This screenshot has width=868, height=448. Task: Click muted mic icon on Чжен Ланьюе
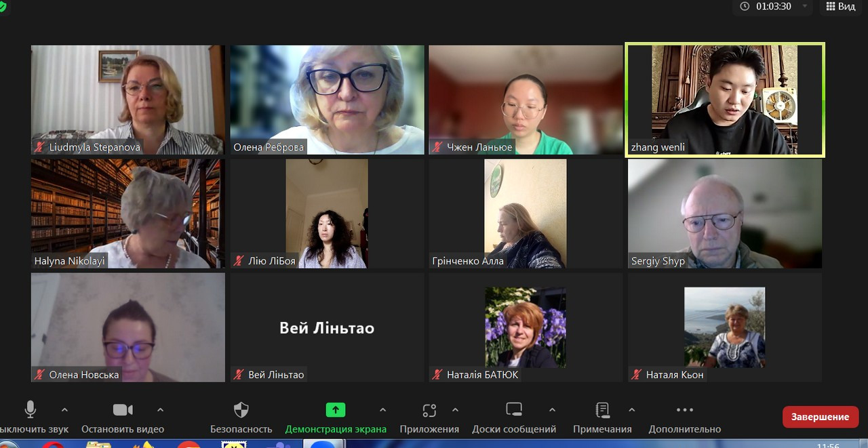[x=438, y=147]
